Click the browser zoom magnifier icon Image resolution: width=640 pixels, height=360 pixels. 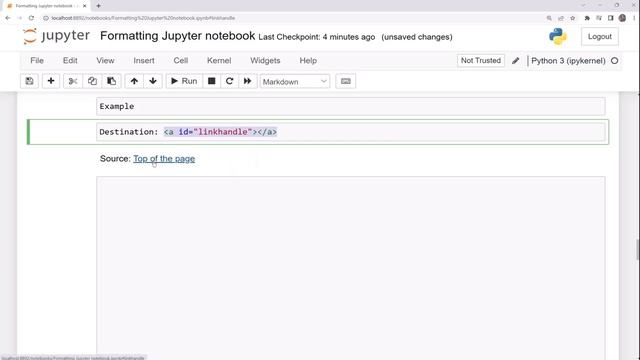click(549, 18)
